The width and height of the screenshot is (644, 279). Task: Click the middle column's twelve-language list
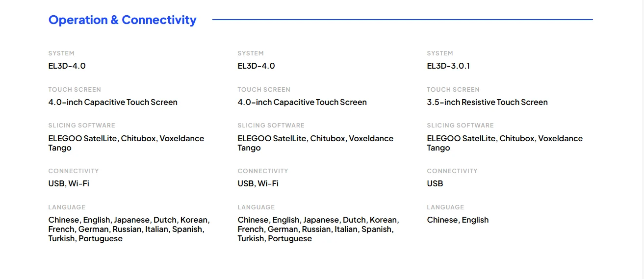(x=318, y=229)
